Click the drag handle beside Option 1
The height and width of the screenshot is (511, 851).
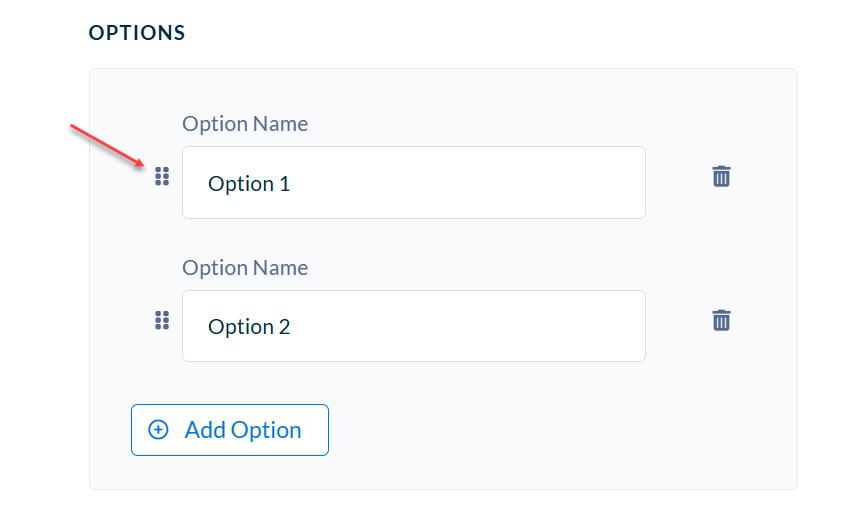tap(162, 176)
